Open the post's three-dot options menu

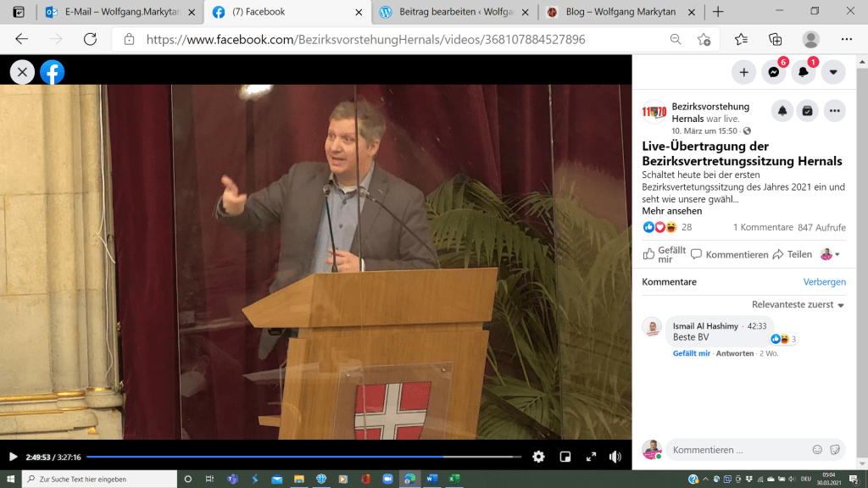834,111
